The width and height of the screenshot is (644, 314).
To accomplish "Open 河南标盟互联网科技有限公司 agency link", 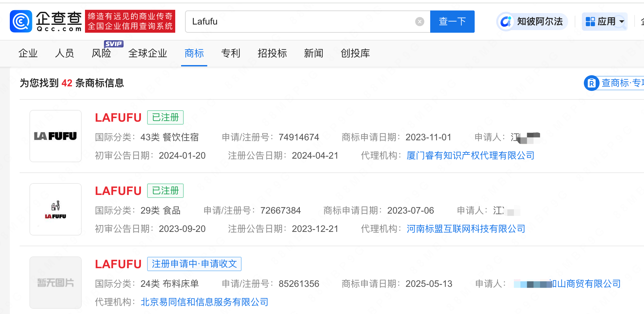I will (466, 229).
